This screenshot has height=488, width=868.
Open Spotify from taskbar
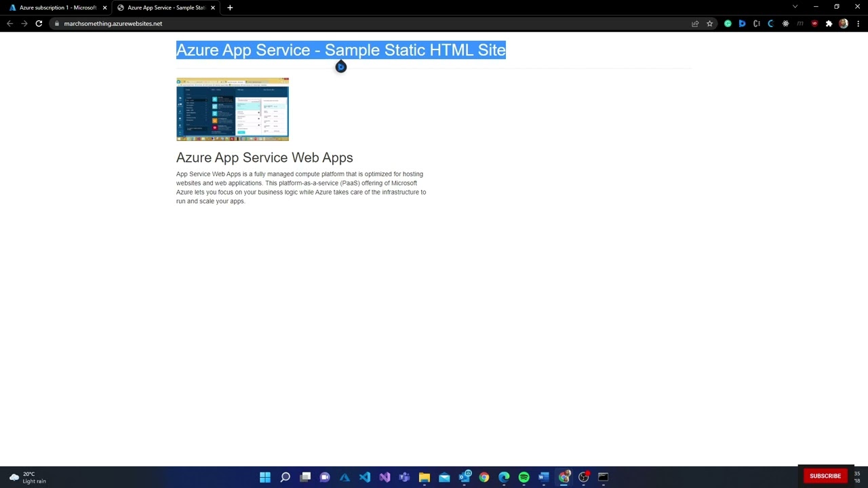coord(524,477)
